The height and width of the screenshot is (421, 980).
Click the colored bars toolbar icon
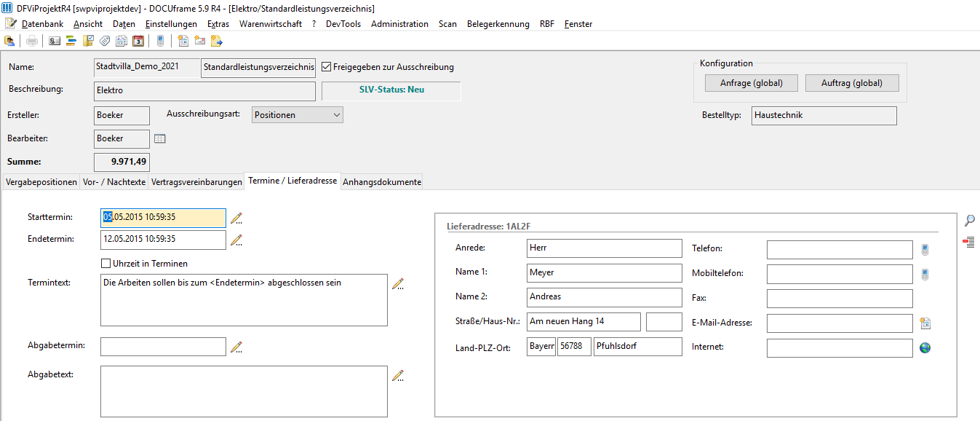(x=71, y=41)
